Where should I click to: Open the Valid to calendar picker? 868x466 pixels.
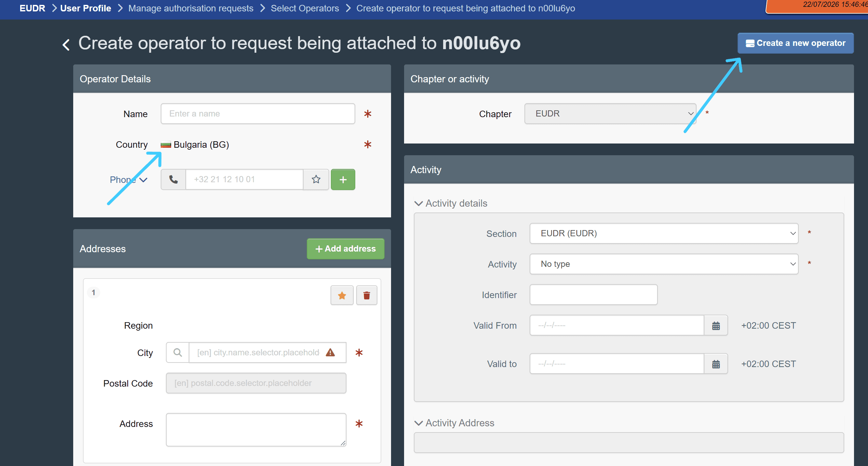716,364
